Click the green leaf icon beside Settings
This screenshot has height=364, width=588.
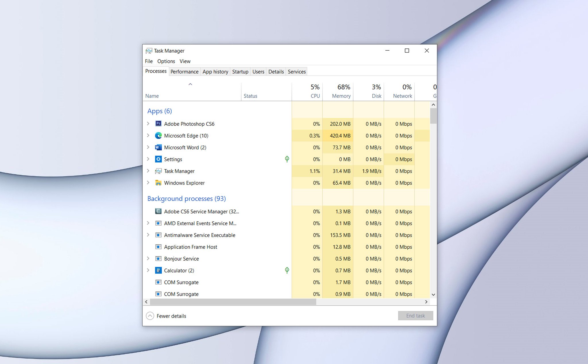[286, 159]
